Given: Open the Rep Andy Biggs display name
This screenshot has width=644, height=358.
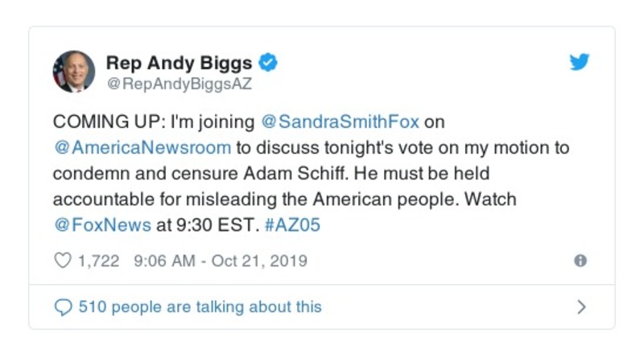Looking at the screenshot, I should (180, 62).
